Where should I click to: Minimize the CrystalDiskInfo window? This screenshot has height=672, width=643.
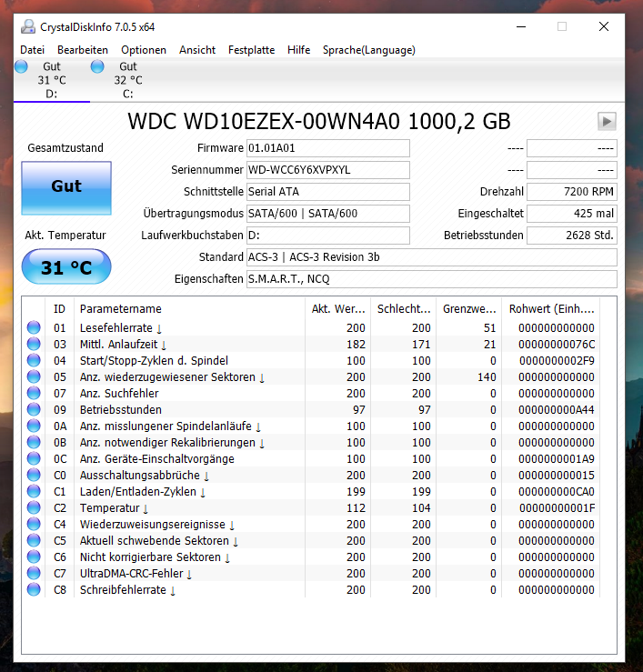(x=521, y=26)
